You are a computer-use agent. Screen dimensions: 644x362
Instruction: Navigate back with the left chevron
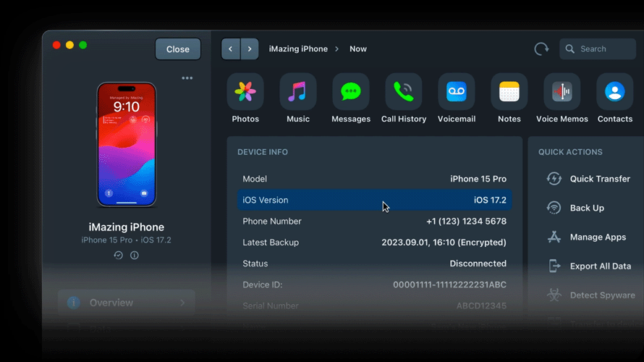pyautogui.click(x=231, y=49)
